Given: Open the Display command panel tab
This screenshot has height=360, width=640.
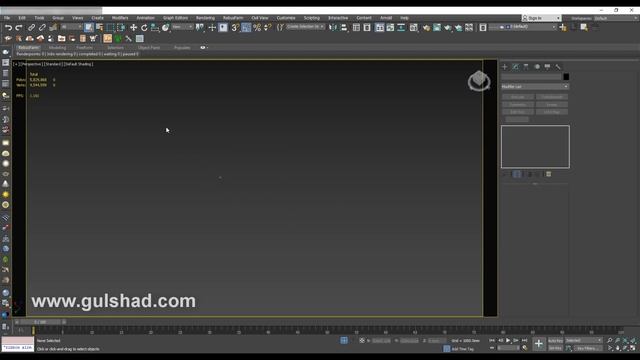Looking at the screenshot, I should point(547,67).
